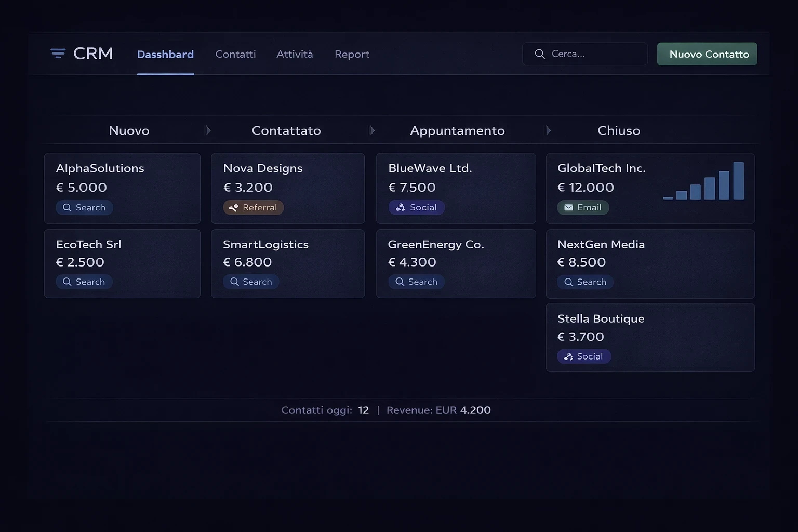This screenshot has width=798, height=532.
Task: Open the Nova Designs card title
Action: click(263, 168)
